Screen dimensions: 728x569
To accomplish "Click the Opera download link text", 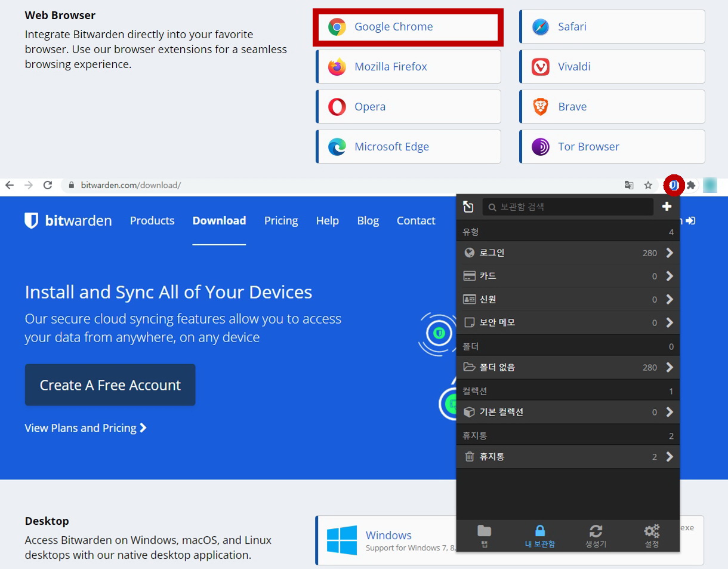I will 370,107.
